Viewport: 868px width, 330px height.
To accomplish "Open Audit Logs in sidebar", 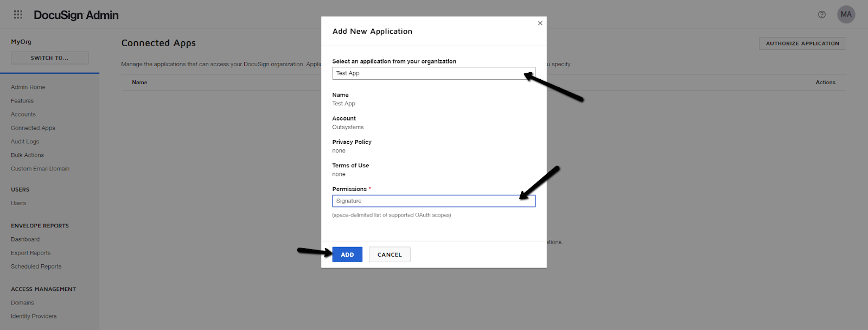I will click(x=25, y=142).
